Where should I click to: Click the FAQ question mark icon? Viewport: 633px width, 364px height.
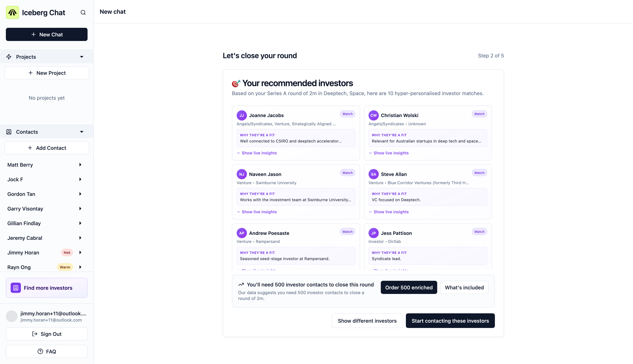coord(40,351)
